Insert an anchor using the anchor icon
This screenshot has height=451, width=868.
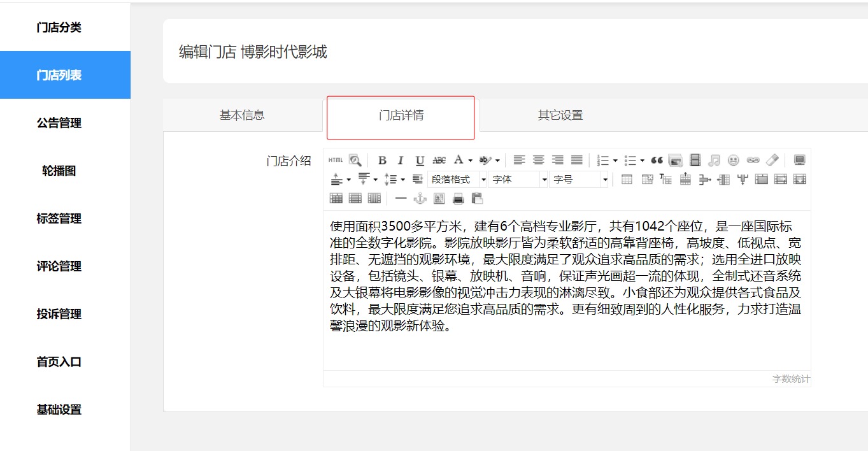pyautogui.click(x=420, y=199)
